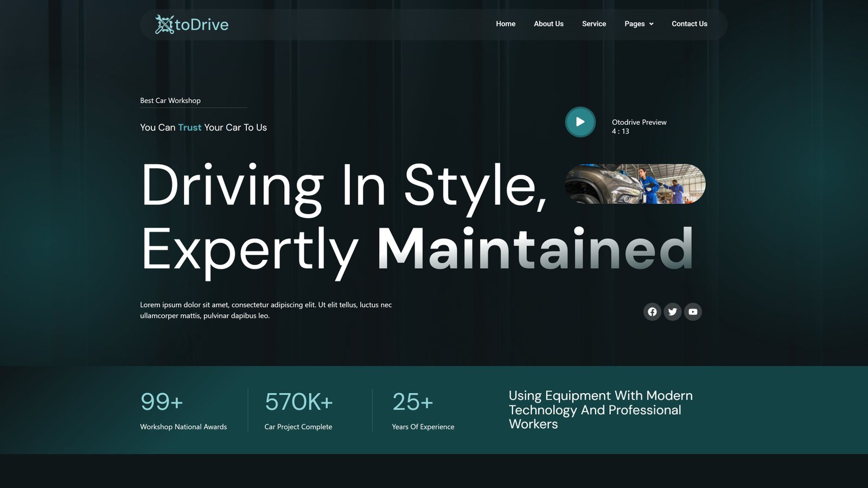The width and height of the screenshot is (868, 488).
Task: Select Service in the navigation bar
Action: [x=593, y=24]
